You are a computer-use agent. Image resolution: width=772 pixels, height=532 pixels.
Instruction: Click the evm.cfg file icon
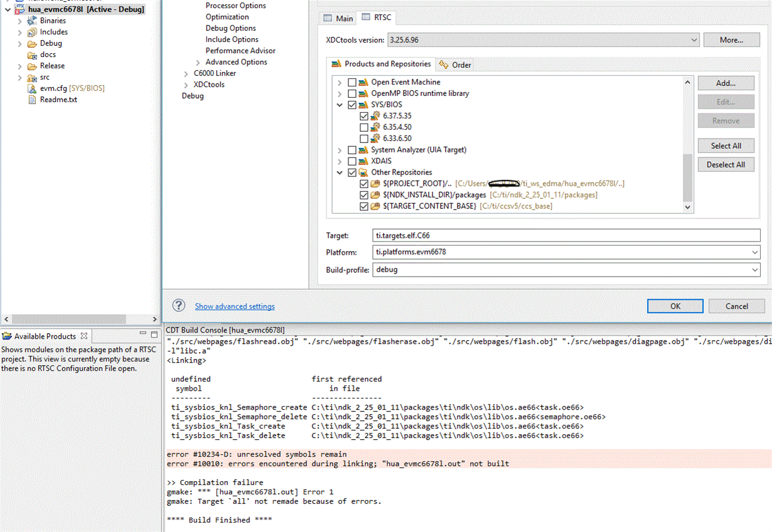point(33,88)
